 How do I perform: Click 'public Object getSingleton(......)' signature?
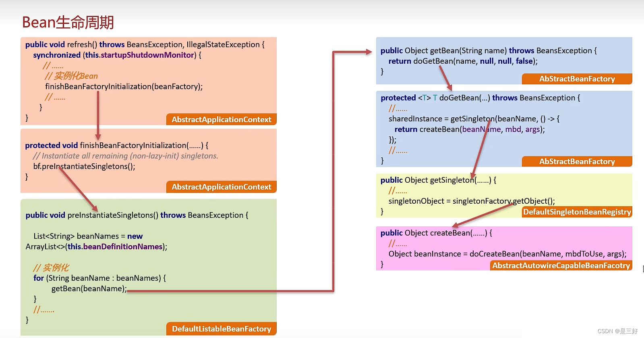point(438,180)
